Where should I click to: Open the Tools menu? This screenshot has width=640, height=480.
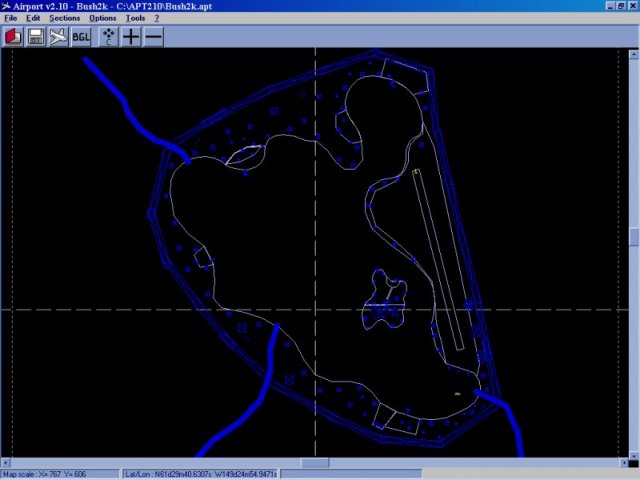(135, 18)
